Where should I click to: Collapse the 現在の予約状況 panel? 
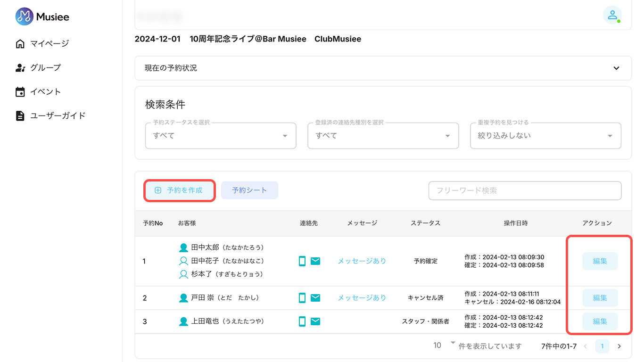point(616,68)
